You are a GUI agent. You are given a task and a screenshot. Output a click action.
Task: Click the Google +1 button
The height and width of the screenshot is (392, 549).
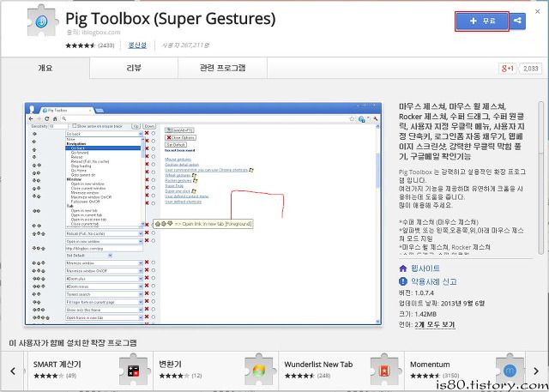[507, 69]
